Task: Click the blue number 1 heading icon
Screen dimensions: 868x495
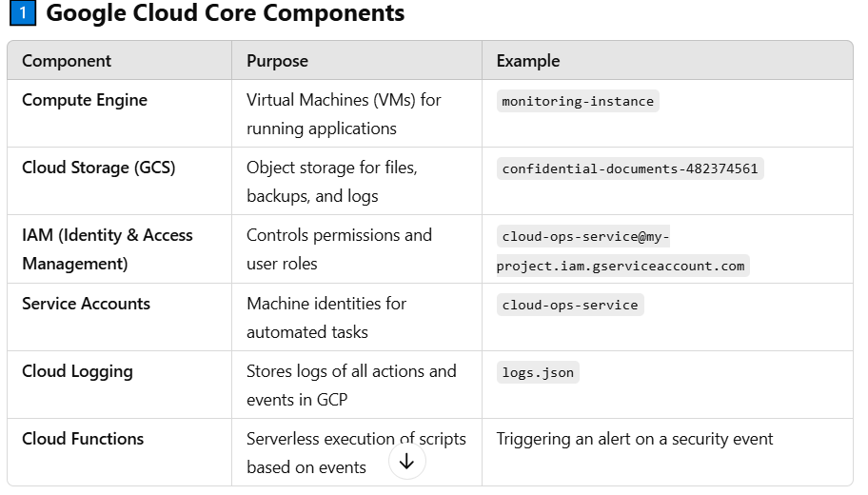Action: [21, 14]
